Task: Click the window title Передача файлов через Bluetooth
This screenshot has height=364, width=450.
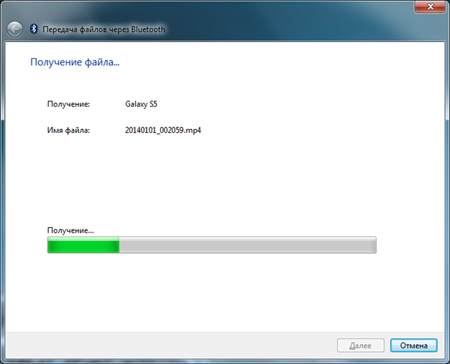Action: [104, 29]
